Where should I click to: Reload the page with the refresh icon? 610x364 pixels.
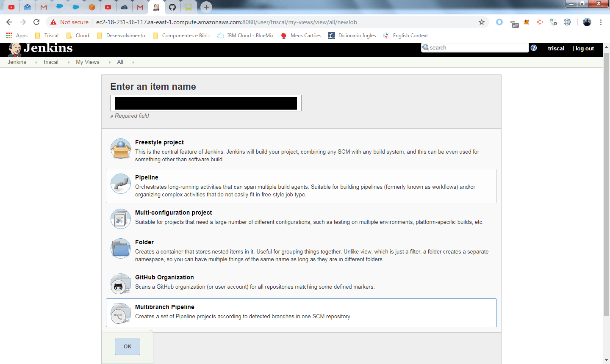click(36, 22)
